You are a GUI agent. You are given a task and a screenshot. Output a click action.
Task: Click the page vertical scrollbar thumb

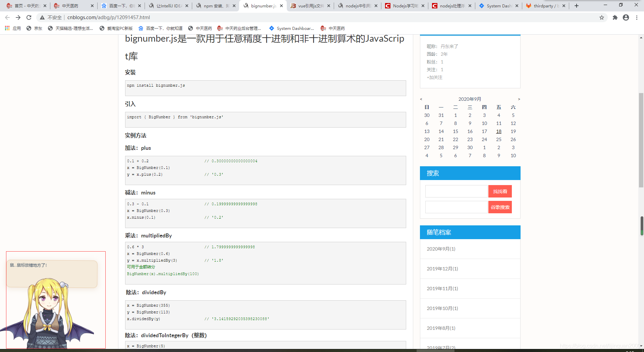coord(641,140)
